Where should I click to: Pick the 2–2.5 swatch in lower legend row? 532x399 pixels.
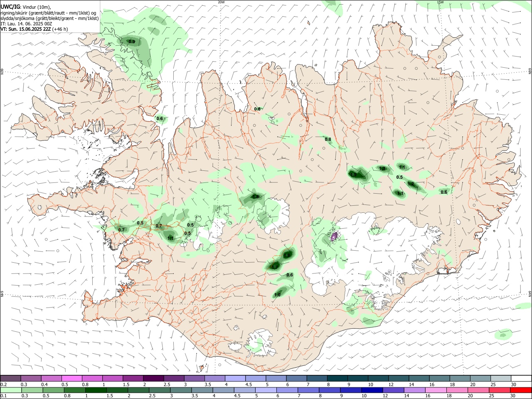[x=138, y=390]
